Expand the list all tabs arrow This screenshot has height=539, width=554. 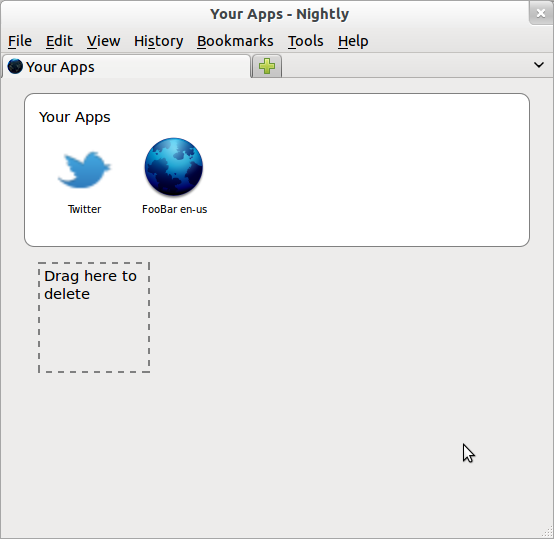pos(539,65)
